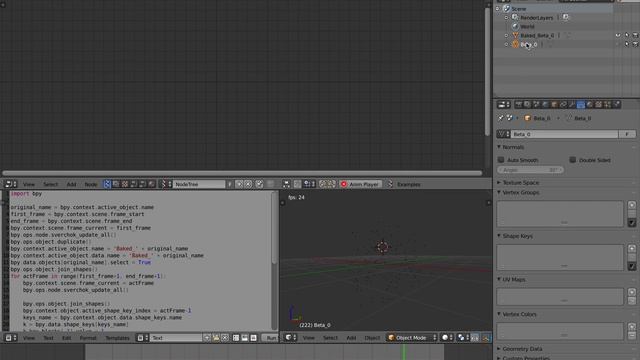Open the Object Mode dropdown
The image size is (640, 360).
(412, 338)
